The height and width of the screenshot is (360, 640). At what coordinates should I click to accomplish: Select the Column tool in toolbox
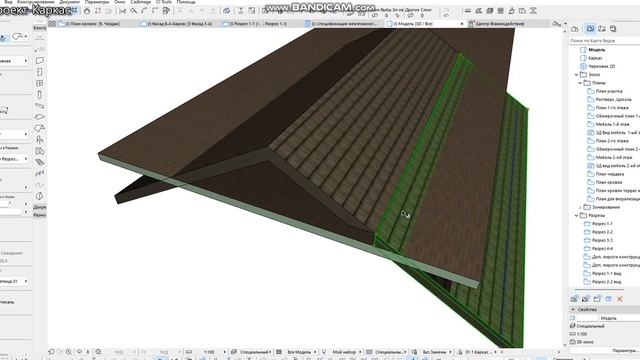[x=40, y=95]
